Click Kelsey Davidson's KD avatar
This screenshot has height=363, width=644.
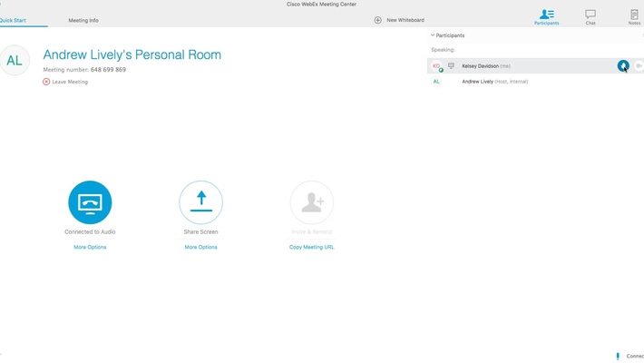tap(436, 65)
